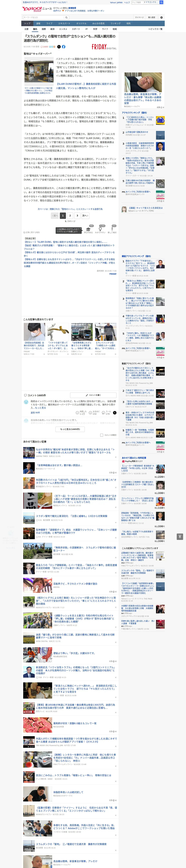
Task: Click the keyword search magnifier icon
Action: click(66, 18)
